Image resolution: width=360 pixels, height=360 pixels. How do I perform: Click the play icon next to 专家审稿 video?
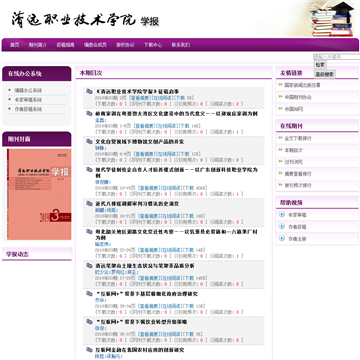pyautogui.click(x=282, y=214)
